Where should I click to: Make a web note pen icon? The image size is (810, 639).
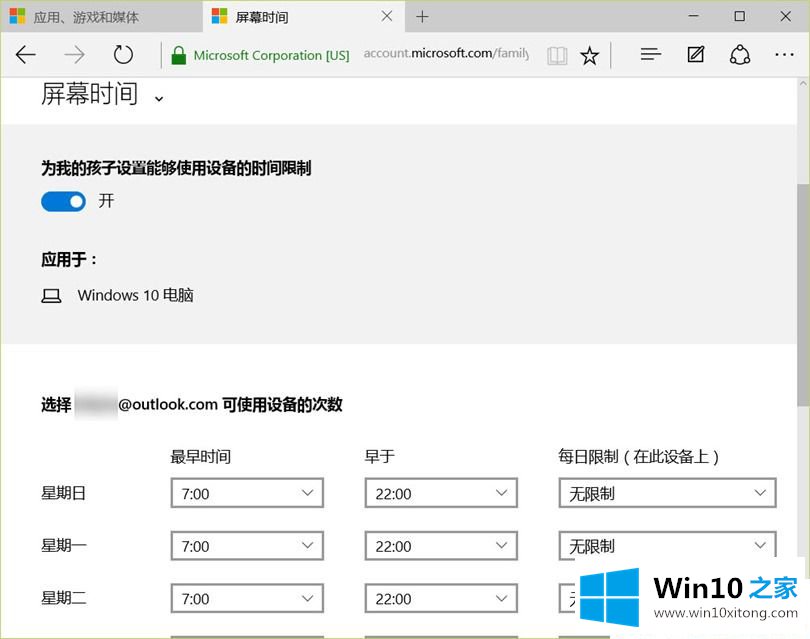(695, 54)
